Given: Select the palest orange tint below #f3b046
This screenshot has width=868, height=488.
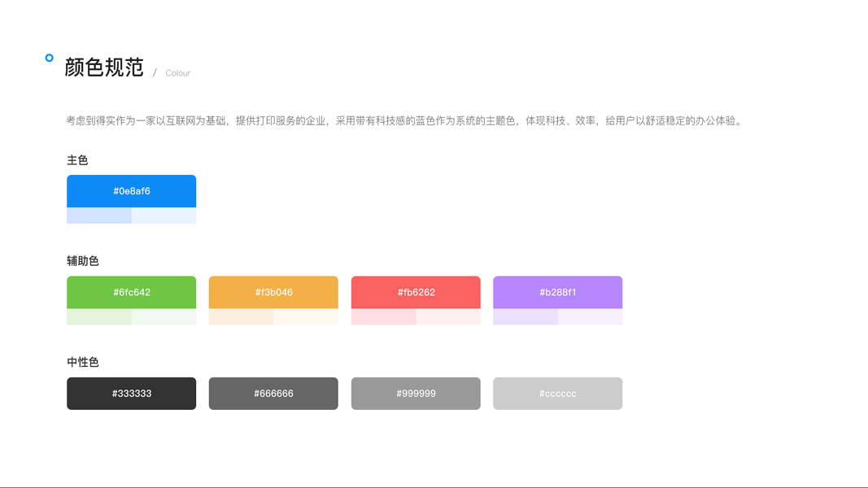Looking at the screenshot, I should click(306, 316).
